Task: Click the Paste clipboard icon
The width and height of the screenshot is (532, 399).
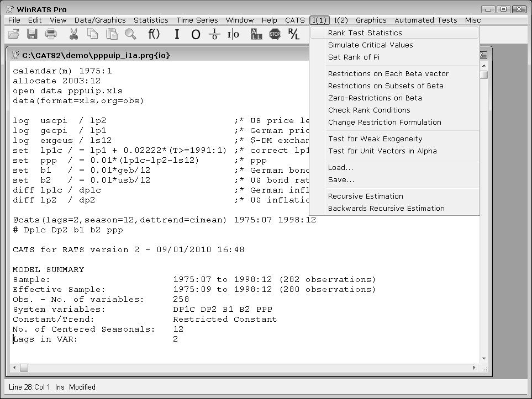Action: coord(112,34)
